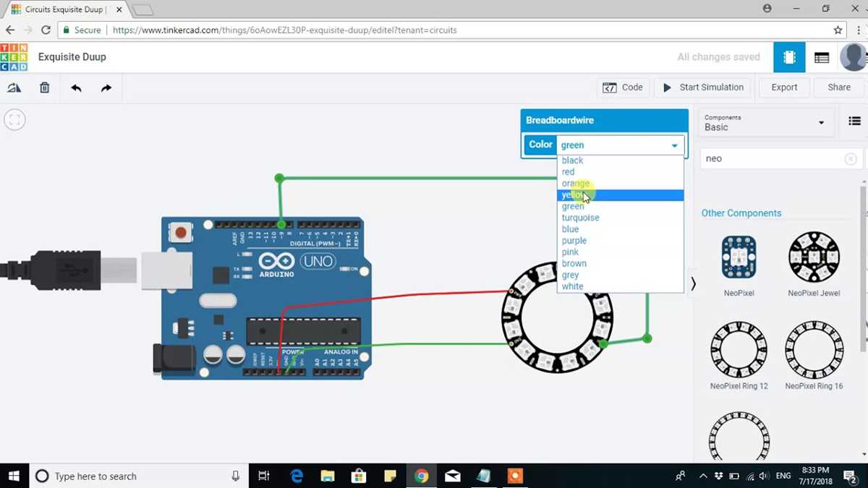Clear the neo search field
This screenshot has width=868, height=488.
pyautogui.click(x=851, y=158)
